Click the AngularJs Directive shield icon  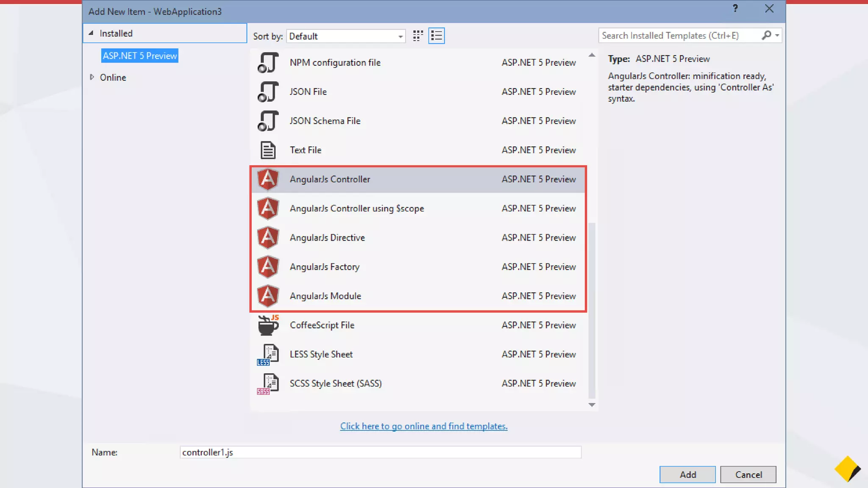pos(268,238)
